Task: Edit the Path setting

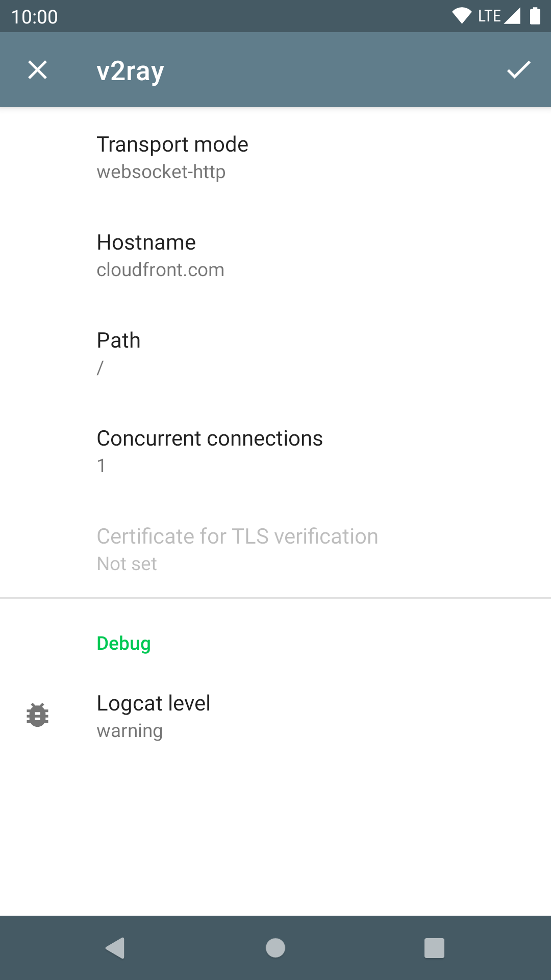Action: pos(275,353)
